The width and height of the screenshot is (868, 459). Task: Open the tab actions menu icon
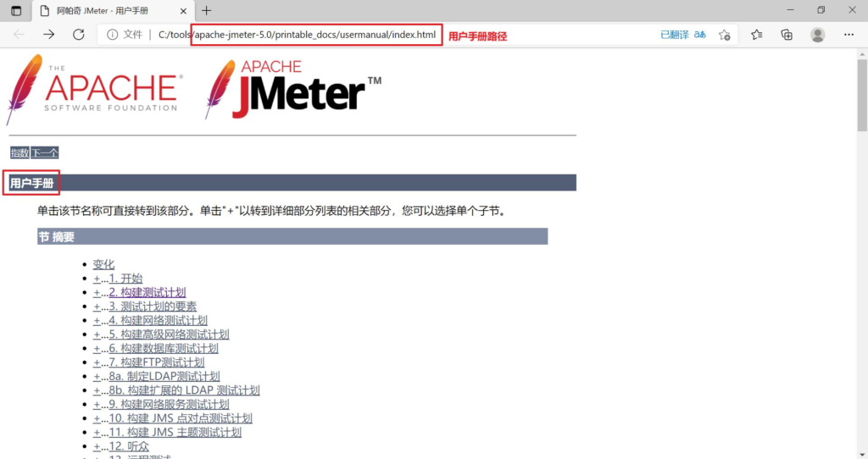tap(16, 11)
